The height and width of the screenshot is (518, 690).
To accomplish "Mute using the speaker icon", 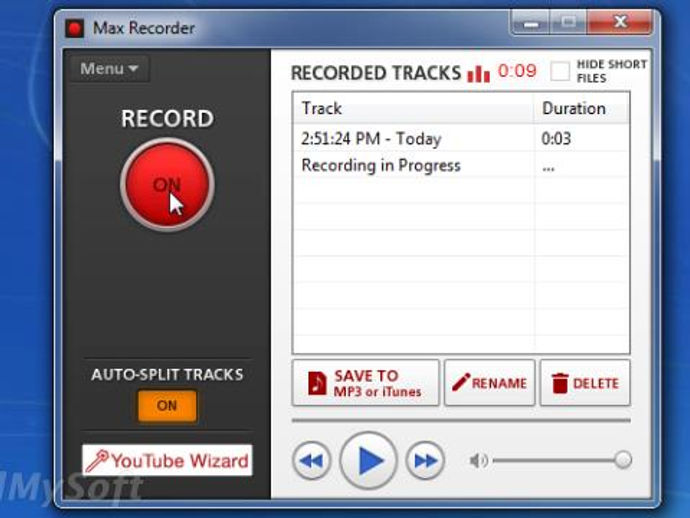I will pyautogui.click(x=478, y=461).
